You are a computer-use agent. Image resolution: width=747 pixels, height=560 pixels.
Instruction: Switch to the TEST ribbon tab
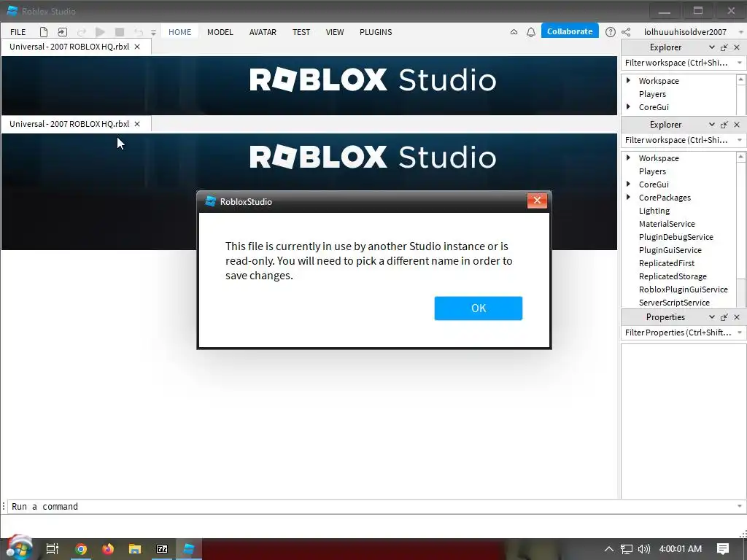coord(301,32)
